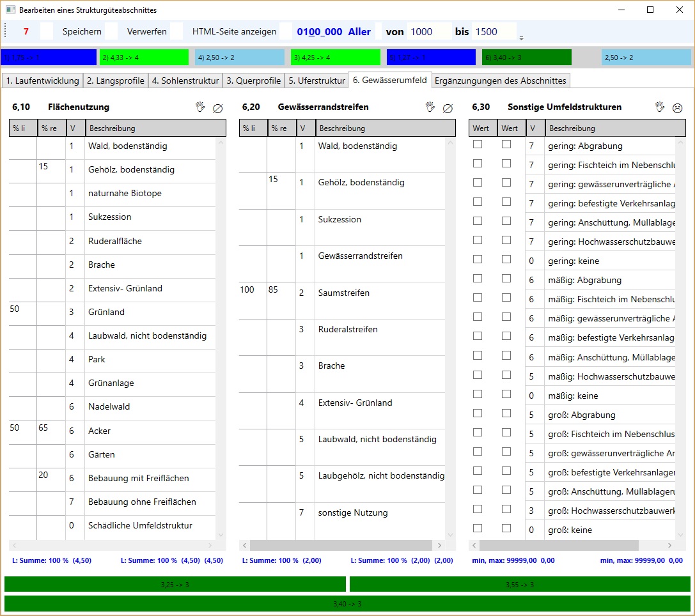Click HTML-Seite anzeigen in toolbar
Viewport: 695px width, 616px height.
[x=234, y=31]
